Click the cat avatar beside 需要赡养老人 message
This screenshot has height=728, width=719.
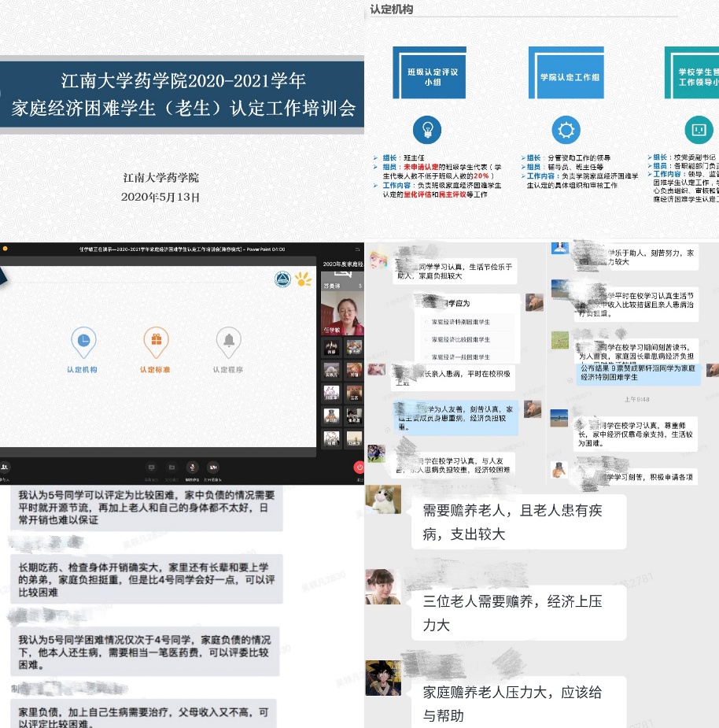(x=383, y=500)
